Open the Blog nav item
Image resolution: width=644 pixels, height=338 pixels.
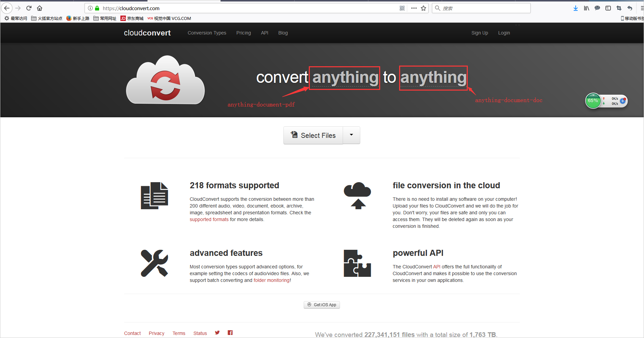[283, 33]
